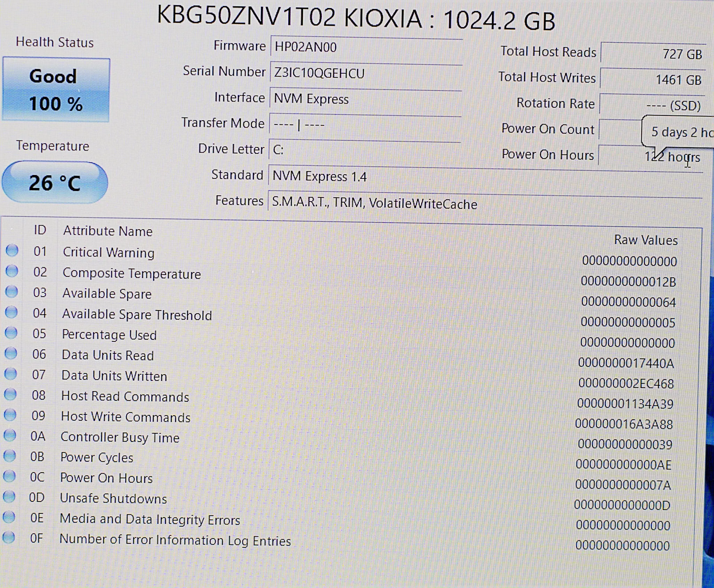Screen dimensions: 714x588
Task: Click the Controller Busy Time attribute name
Action: tap(120, 437)
